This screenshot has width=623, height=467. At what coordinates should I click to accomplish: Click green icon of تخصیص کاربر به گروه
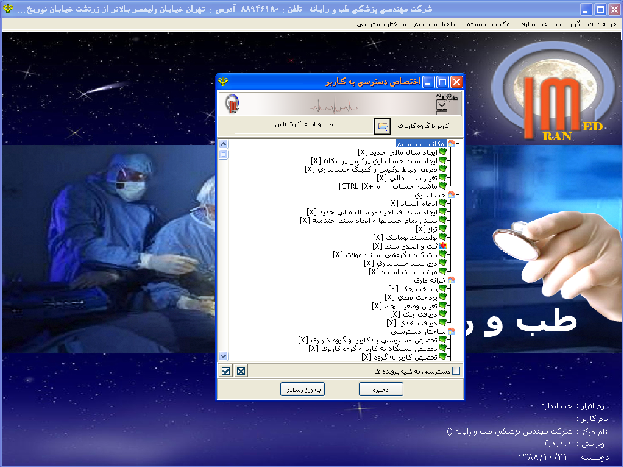click(443, 357)
